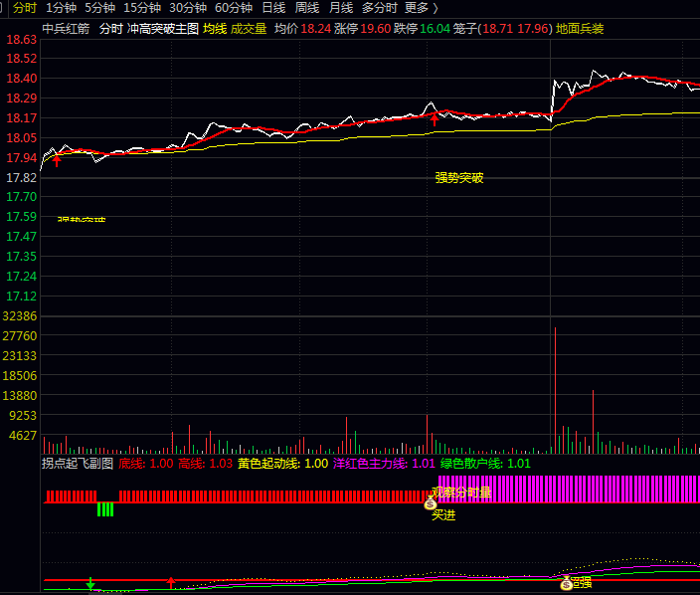Click the green bars in sub indicator
Viewport: 700px width, 595px height.
pyautogui.click(x=105, y=509)
